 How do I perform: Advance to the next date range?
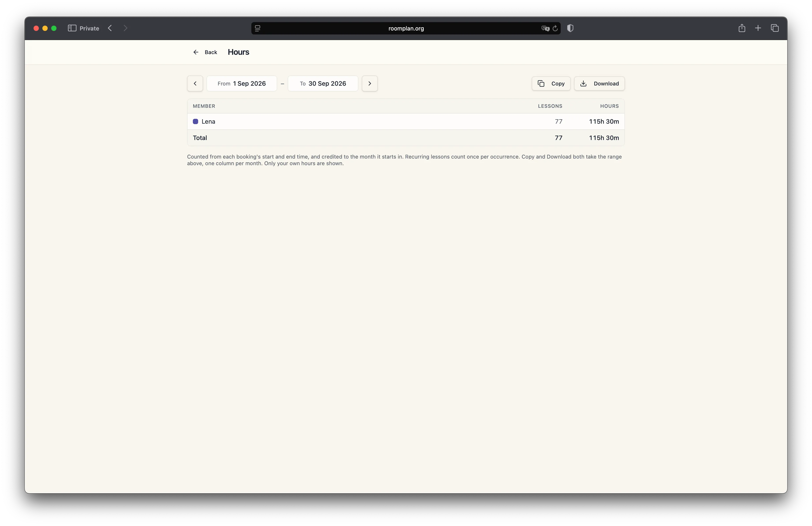coord(370,84)
